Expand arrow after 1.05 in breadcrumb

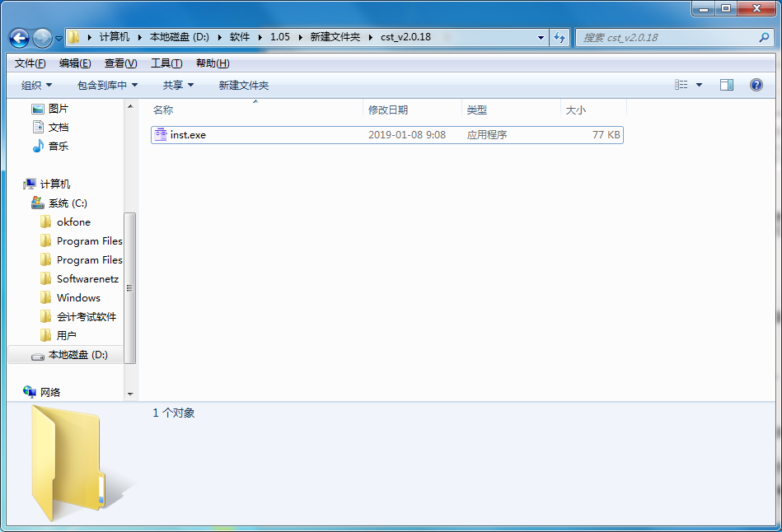click(300, 37)
